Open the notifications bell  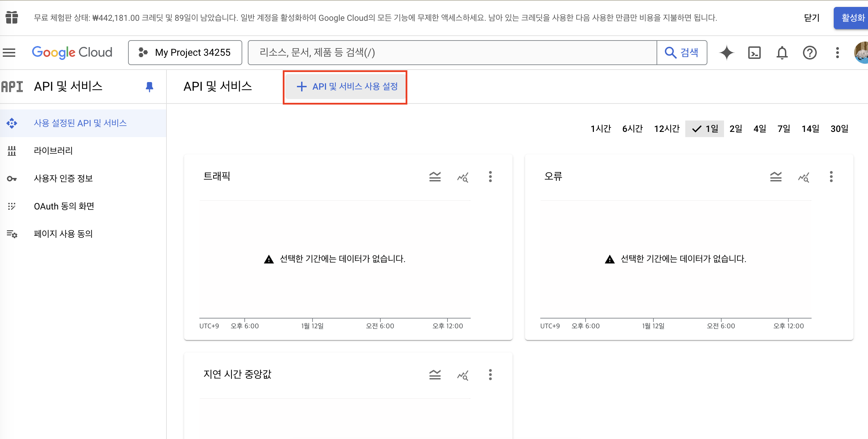(782, 53)
